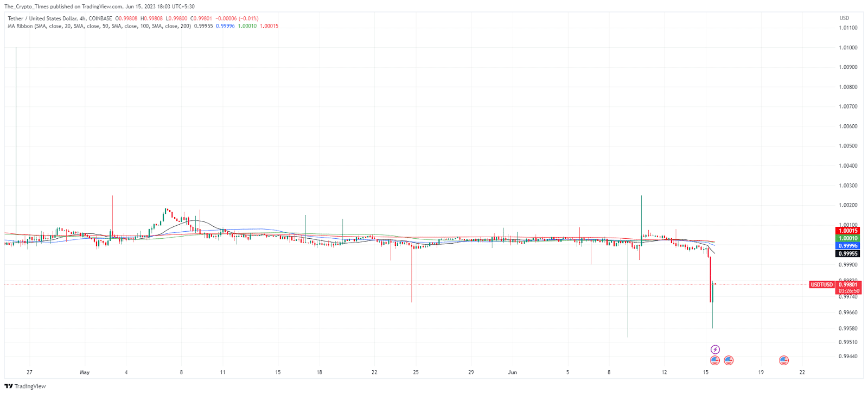Click the red USDTUSD symbol label
This screenshot has height=394, width=868.
coord(822,284)
